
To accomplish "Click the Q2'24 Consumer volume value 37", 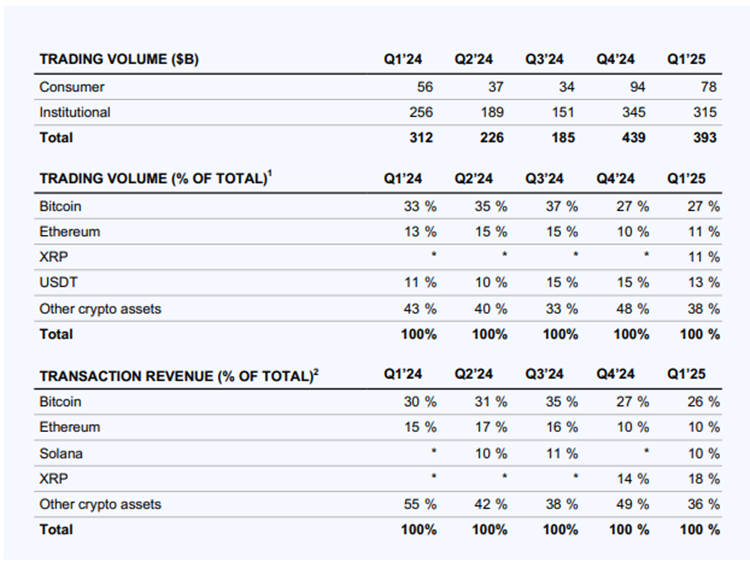I will coord(495,87).
